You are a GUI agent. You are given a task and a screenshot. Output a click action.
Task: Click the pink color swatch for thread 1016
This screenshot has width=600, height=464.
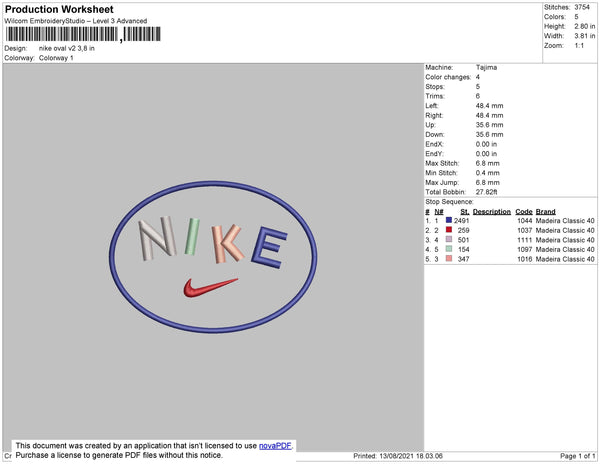[x=449, y=259]
